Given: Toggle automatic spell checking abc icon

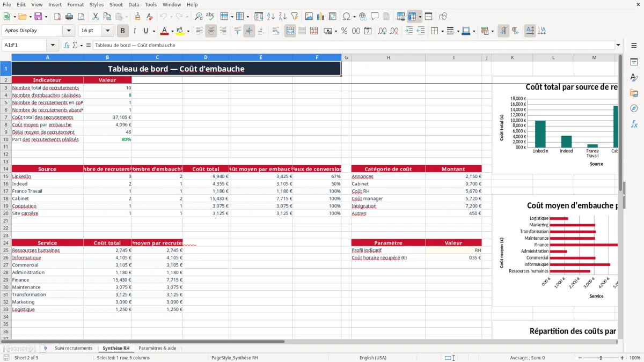Looking at the screenshot, I should pyautogui.click(x=210, y=17).
